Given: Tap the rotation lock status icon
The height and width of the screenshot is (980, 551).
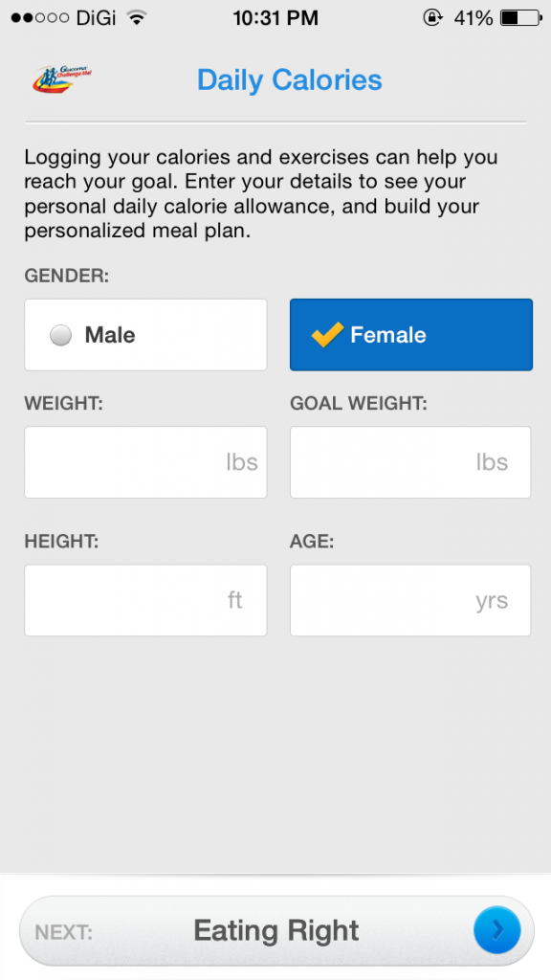Looking at the screenshot, I should [432, 17].
